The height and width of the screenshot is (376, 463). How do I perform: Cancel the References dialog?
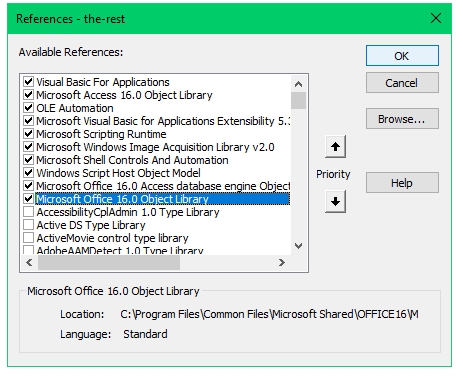pos(402,83)
